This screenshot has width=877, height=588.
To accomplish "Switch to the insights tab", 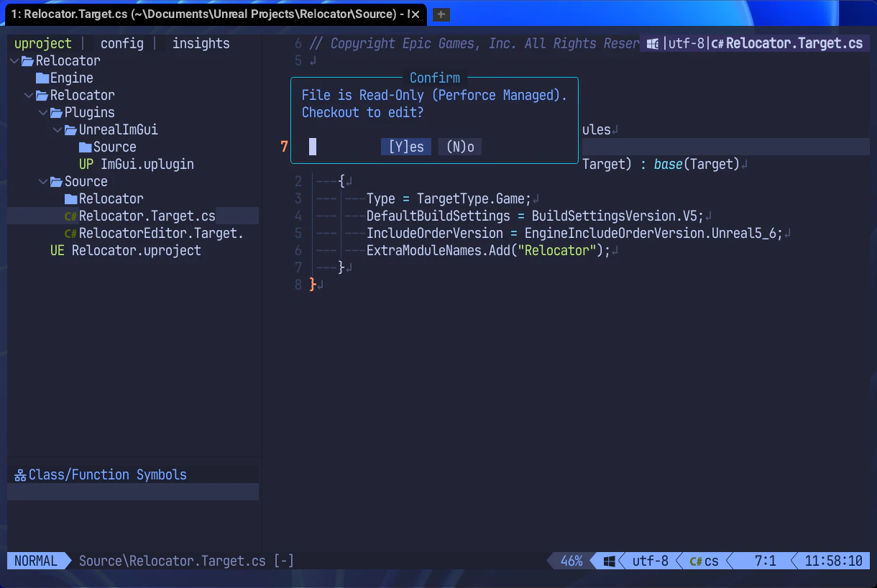I will point(201,43).
